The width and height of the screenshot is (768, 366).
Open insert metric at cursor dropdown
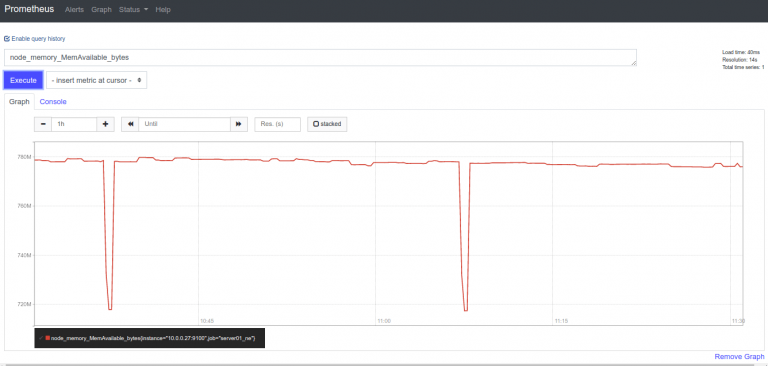tap(96, 80)
